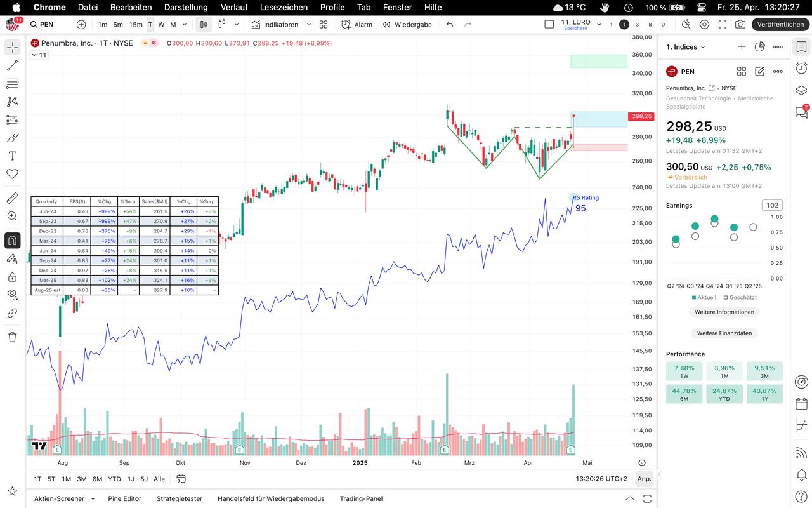Open the Pine Editor tab

pos(124,498)
